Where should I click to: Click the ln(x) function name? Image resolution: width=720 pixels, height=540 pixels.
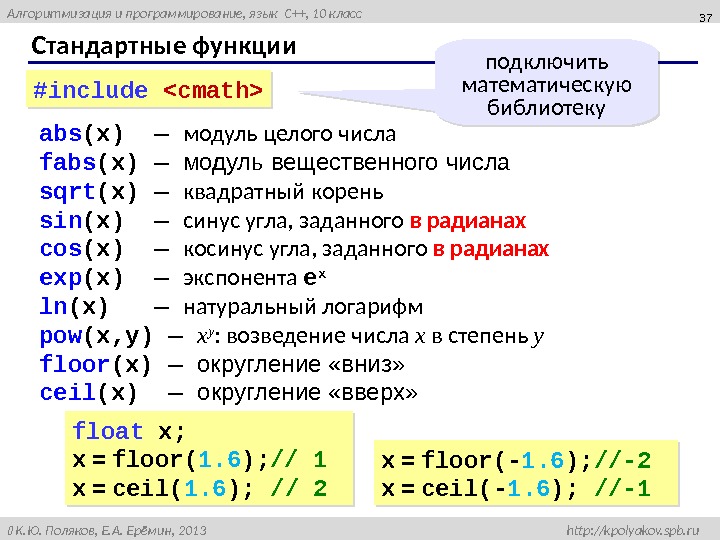click(x=74, y=306)
